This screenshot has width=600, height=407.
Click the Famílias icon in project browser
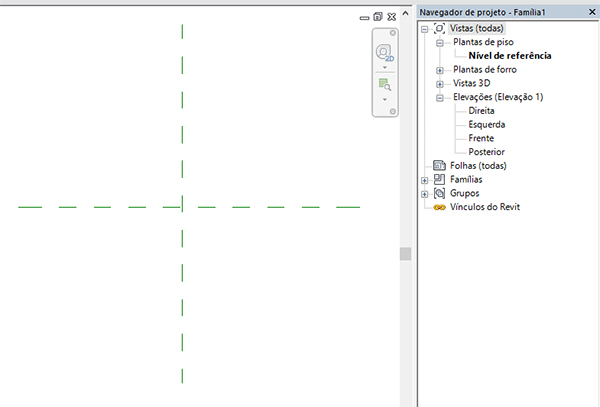[439, 179]
